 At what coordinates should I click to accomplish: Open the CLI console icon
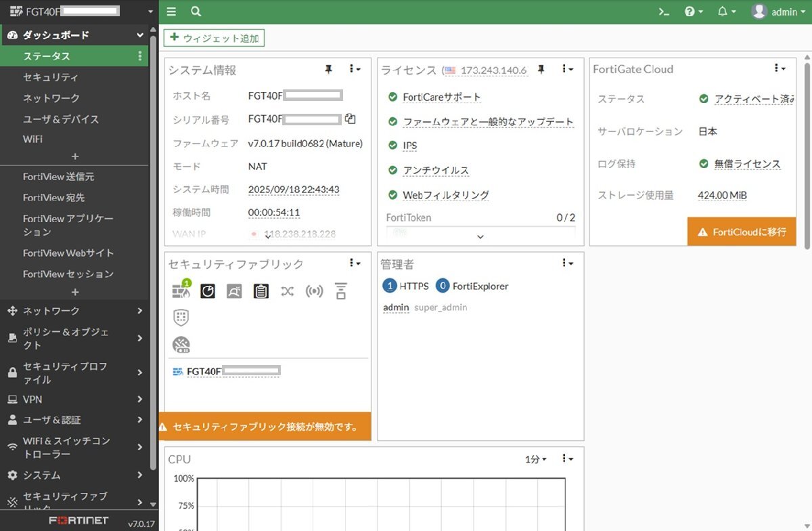point(664,12)
